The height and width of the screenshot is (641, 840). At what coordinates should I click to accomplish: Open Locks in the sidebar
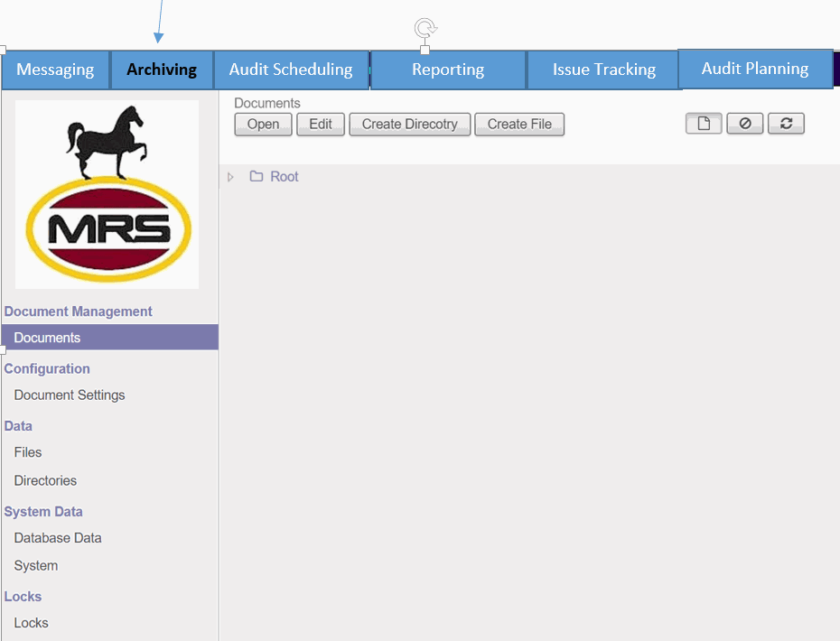[31, 622]
